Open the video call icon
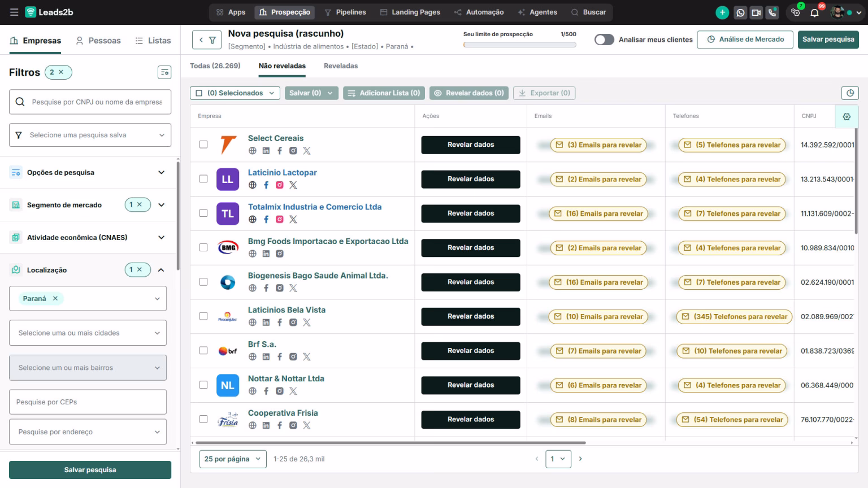 (756, 12)
